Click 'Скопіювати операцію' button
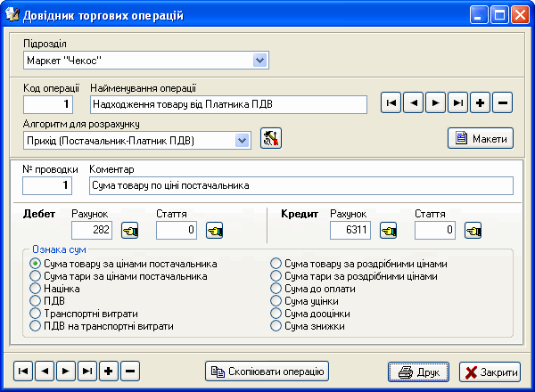The width and height of the screenshot is (535, 392). [x=267, y=372]
